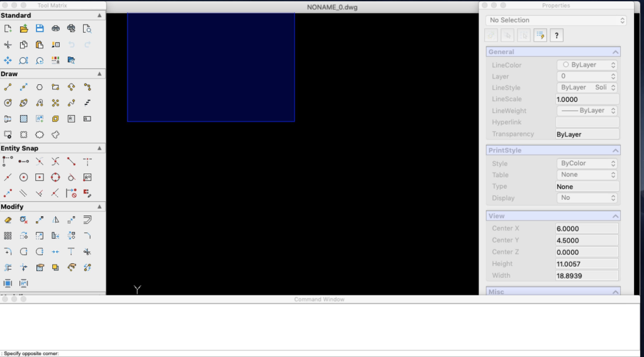
Task: Choose the Polygon hexagon tool
Action: (x=40, y=87)
